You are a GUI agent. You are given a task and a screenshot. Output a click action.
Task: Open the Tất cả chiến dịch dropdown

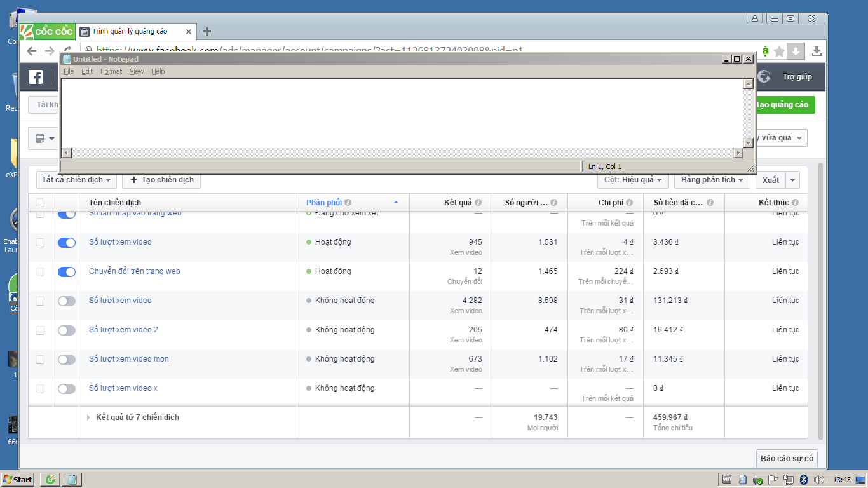[76, 180]
